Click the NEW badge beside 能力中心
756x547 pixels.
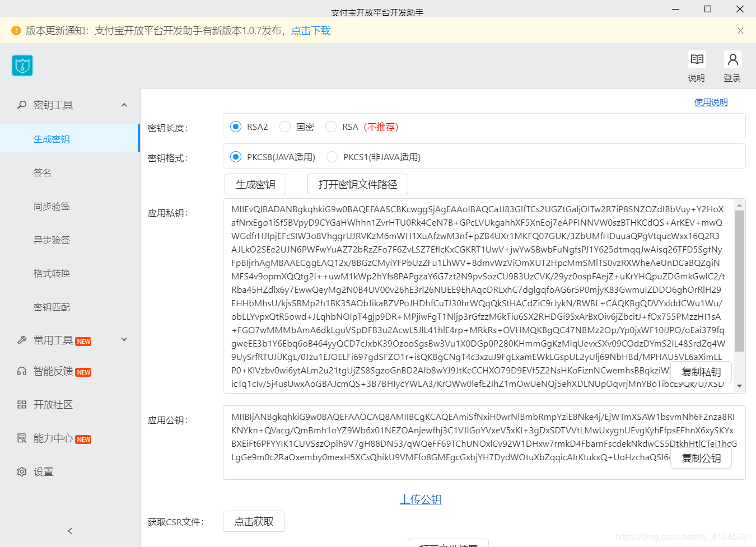coord(83,440)
